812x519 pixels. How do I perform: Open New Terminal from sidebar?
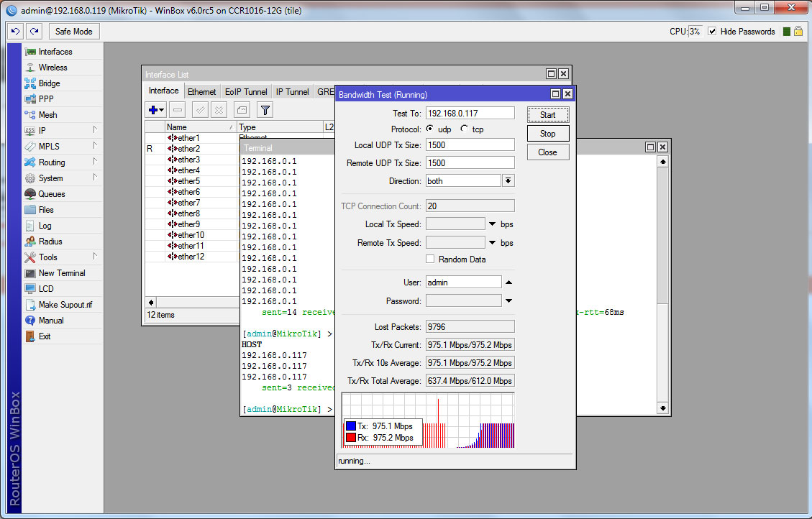pyautogui.click(x=61, y=273)
